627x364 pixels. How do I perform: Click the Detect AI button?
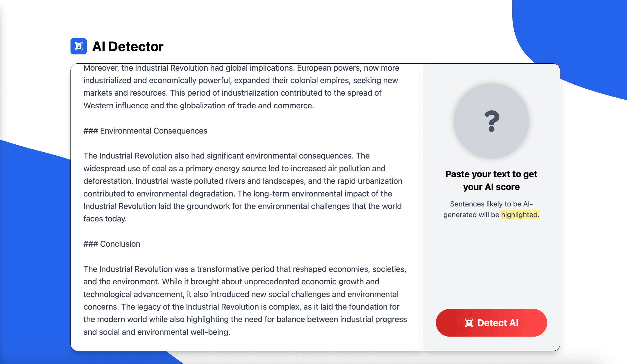(x=491, y=323)
